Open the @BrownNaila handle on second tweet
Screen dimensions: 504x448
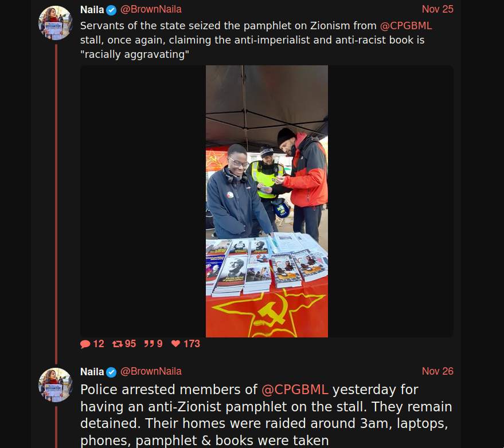click(x=151, y=371)
